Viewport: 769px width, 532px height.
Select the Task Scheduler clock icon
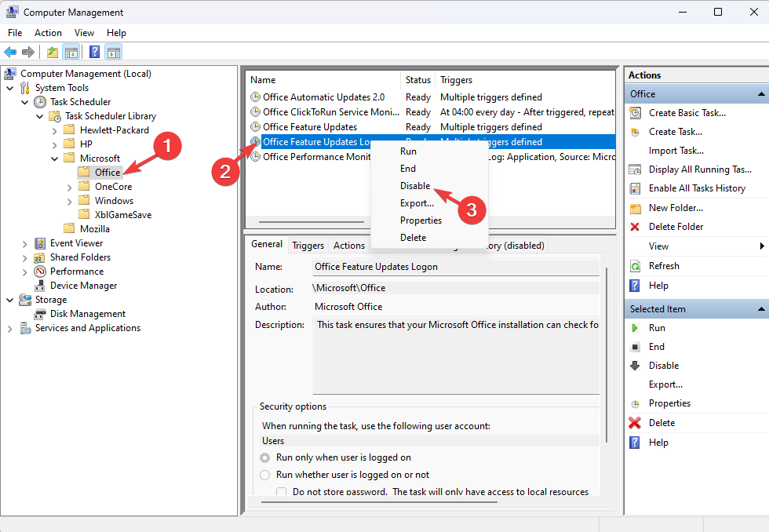pos(40,102)
